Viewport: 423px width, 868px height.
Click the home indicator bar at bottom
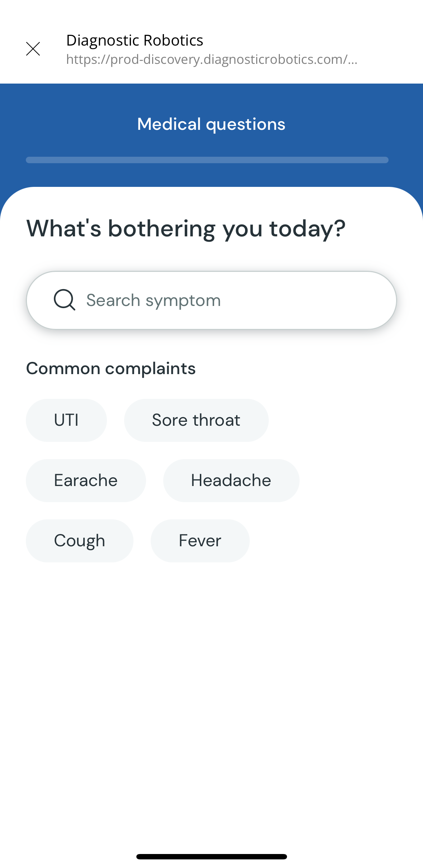(211, 857)
